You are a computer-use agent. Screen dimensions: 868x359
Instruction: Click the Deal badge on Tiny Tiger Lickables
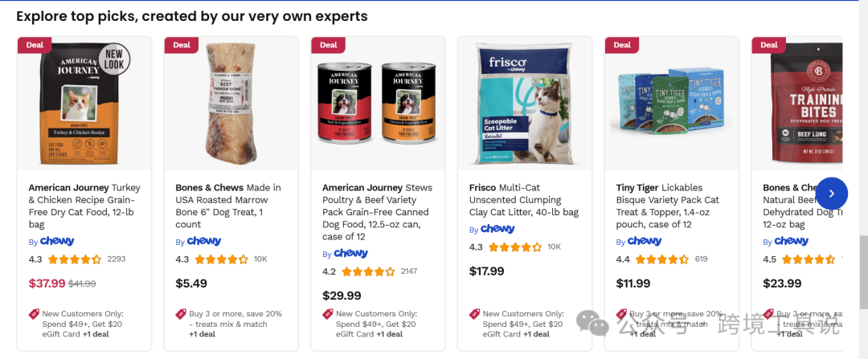click(622, 45)
